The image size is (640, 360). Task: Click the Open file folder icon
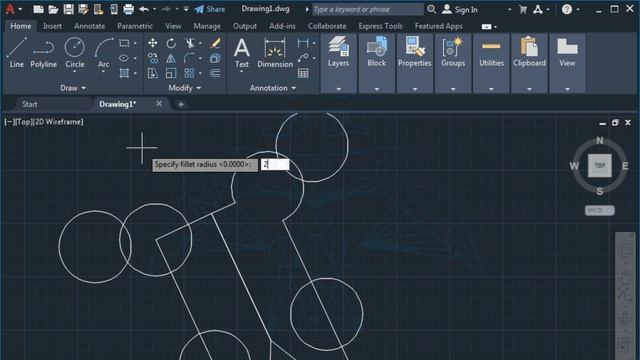tap(53, 9)
